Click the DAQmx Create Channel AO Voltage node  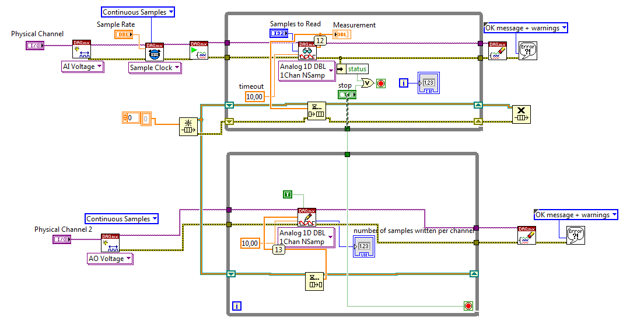(110, 243)
